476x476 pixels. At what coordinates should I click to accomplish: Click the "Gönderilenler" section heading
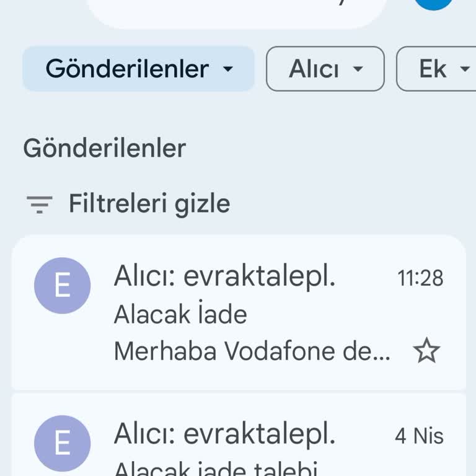pyautogui.click(x=104, y=149)
